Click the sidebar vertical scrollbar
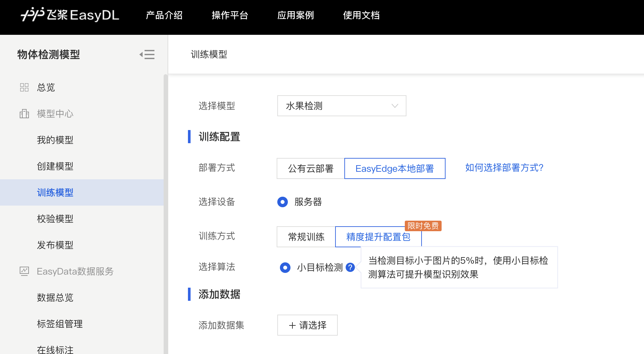Image resolution: width=644 pixels, height=354 pixels. coord(166,214)
